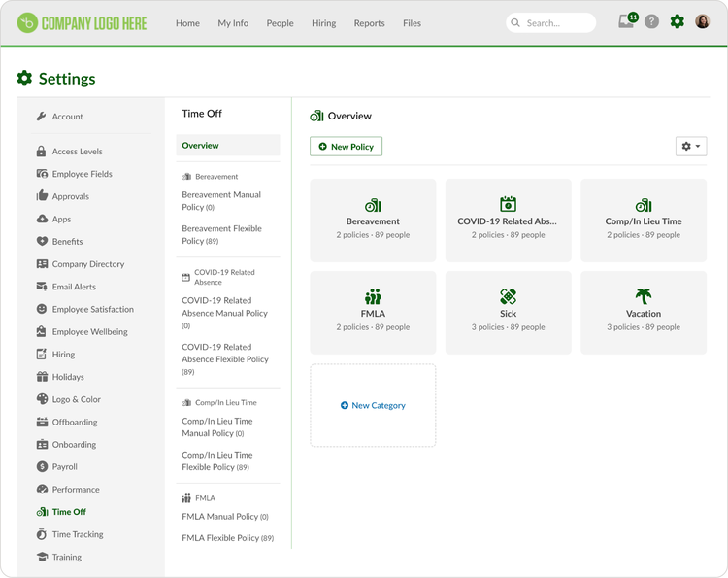Image resolution: width=728 pixels, height=578 pixels.
Task: Open the user profile avatar
Action: coord(702,21)
